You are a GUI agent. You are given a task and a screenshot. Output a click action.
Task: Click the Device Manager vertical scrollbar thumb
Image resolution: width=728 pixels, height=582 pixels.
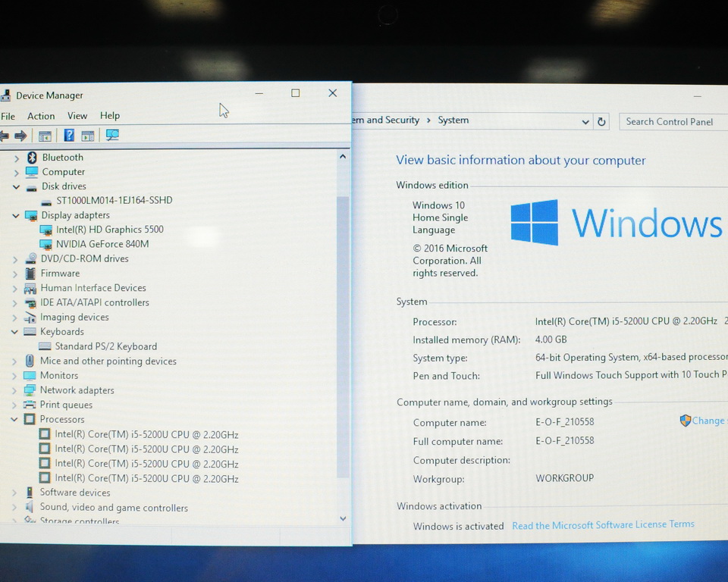pyautogui.click(x=343, y=336)
